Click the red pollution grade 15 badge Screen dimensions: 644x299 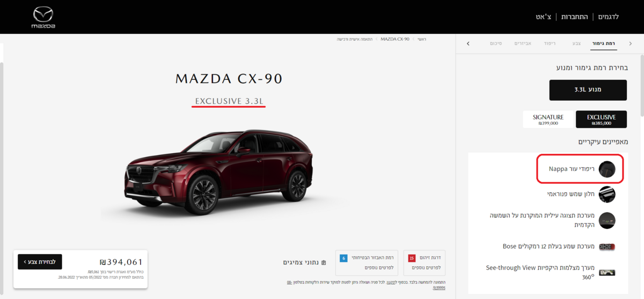click(412, 258)
